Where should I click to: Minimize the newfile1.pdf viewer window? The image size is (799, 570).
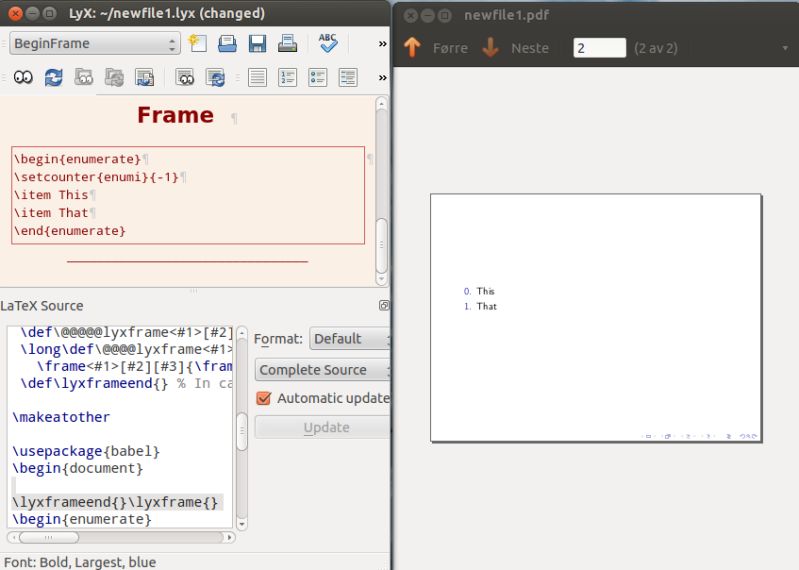428,16
